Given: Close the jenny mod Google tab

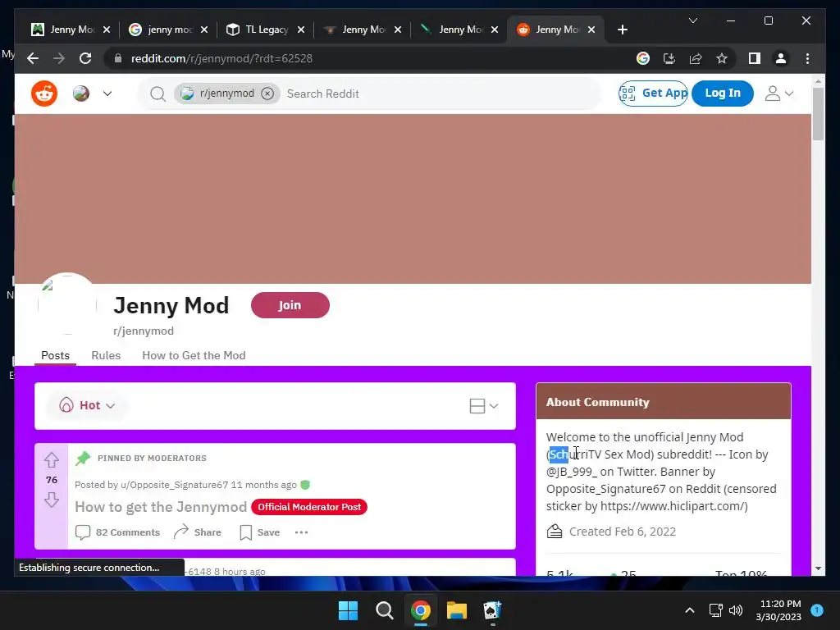Looking at the screenshot, I should tap(204, 30).
